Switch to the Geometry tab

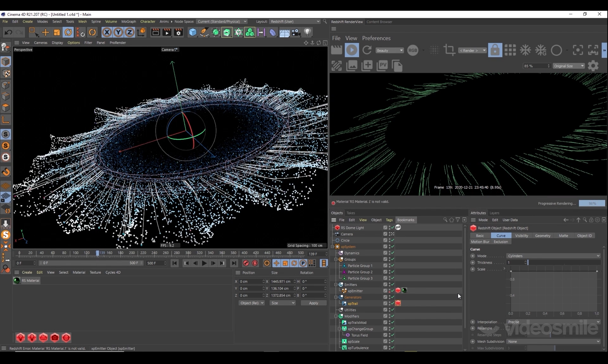pyautogui.click(x=542, y=236)
